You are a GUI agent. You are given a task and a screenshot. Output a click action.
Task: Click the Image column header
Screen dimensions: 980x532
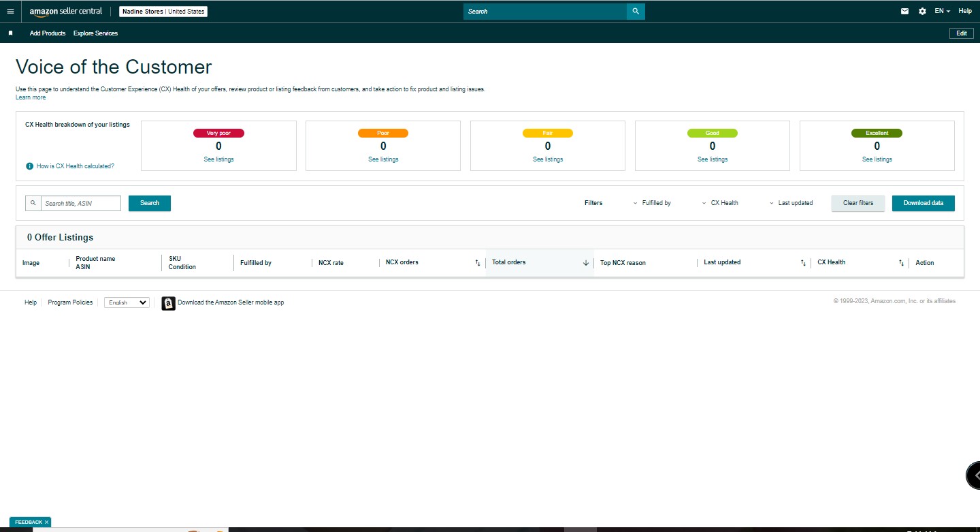click(x=31, y=263)
